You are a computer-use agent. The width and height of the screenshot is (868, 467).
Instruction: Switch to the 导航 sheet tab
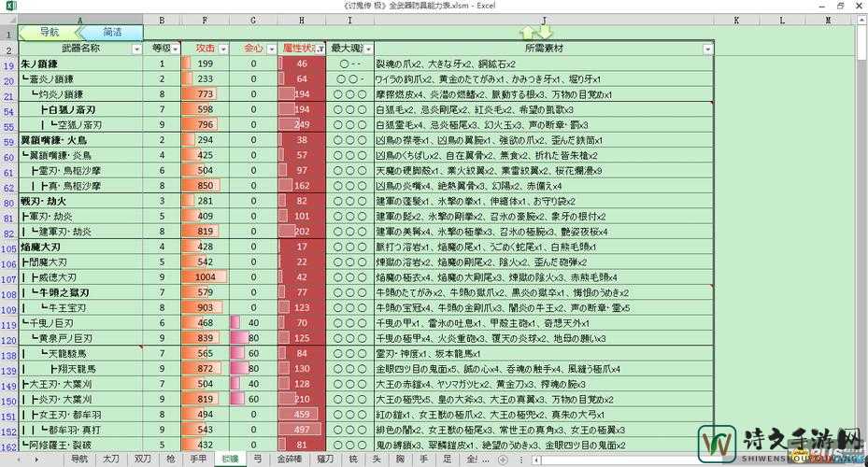[x=79, y=459]
